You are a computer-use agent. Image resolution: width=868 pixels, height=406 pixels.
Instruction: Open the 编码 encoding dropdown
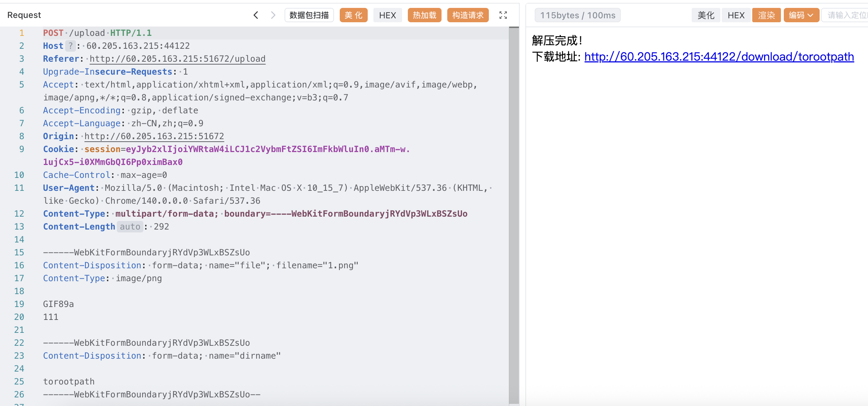click(x=801, y=15)
